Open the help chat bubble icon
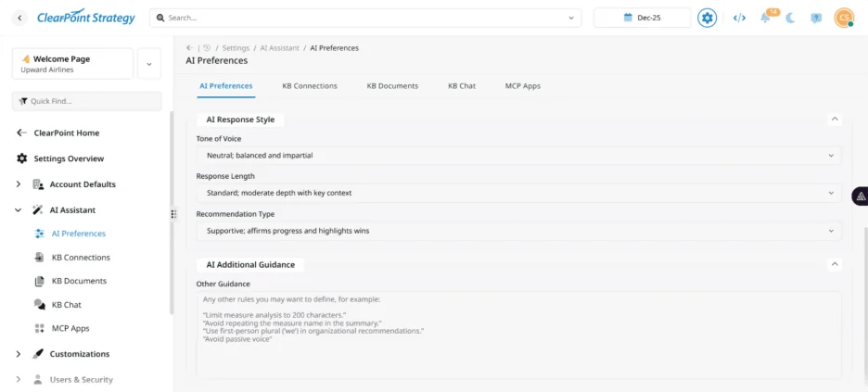This screenshot has width=868, height=392. pyautogui.click(x=816, y=19)
